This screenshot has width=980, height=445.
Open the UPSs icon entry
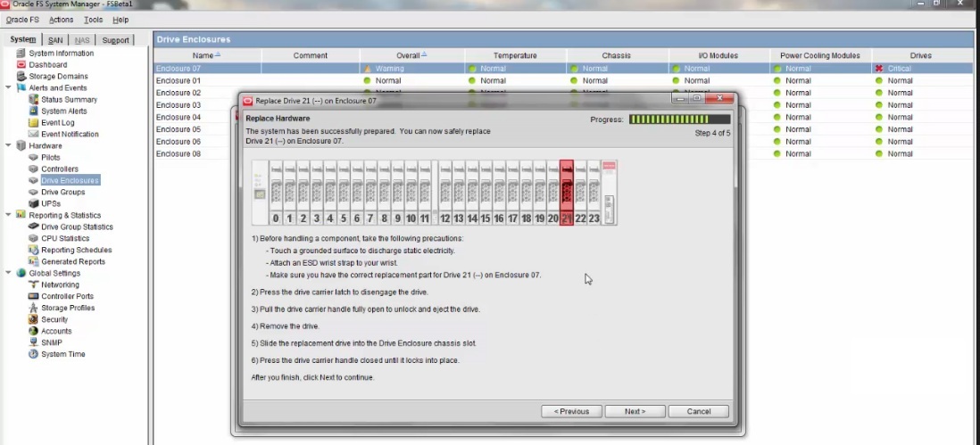[34, 204]
